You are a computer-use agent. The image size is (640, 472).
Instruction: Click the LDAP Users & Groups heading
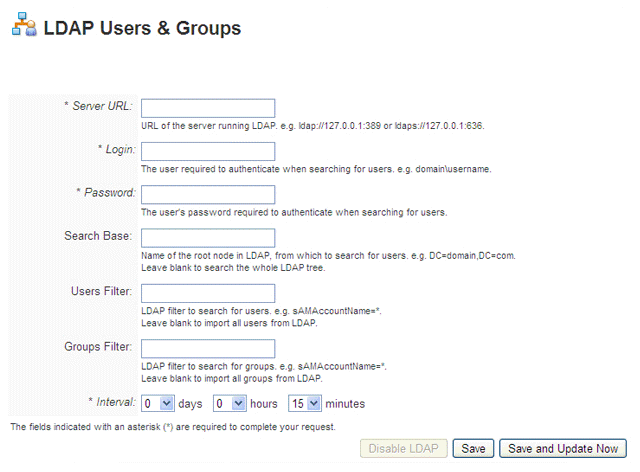pyautogui.click(x=142, y=28)
